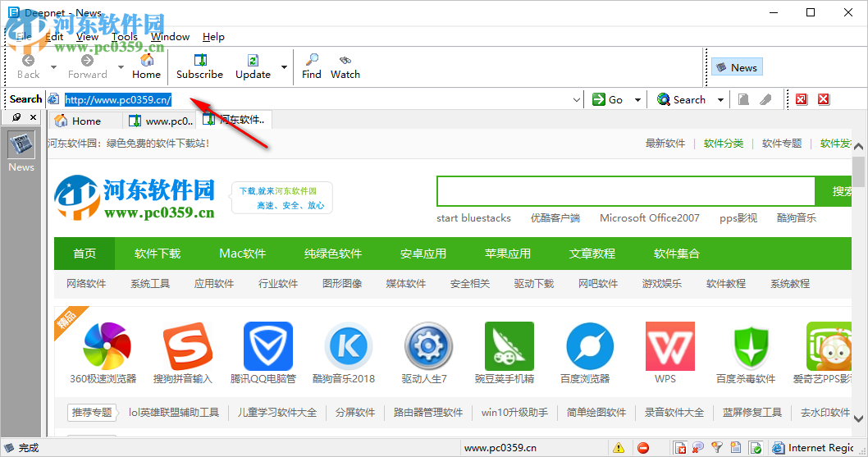Click the 腾讯QQ电脑管 shield icon
The height and width of the screenshot is (457, 868).
tap(268, 346)
